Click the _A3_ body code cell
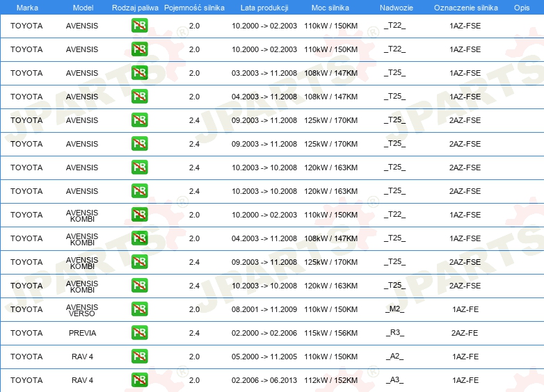The width and height of the screenshot is (544, 392). click(x=395, y=380)
